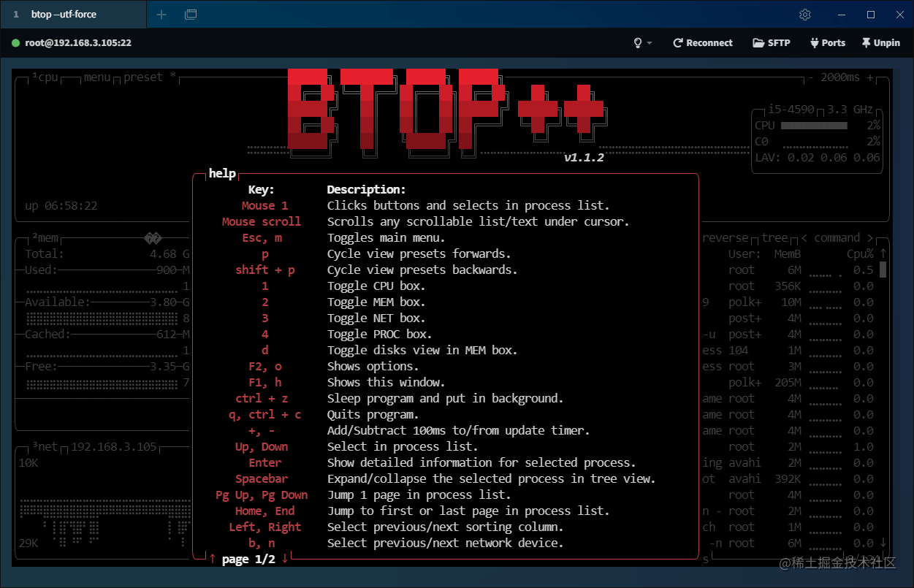Open the Ports forwarding panel
The height and width of the screenshot is (588, 914).
[828, 43]
